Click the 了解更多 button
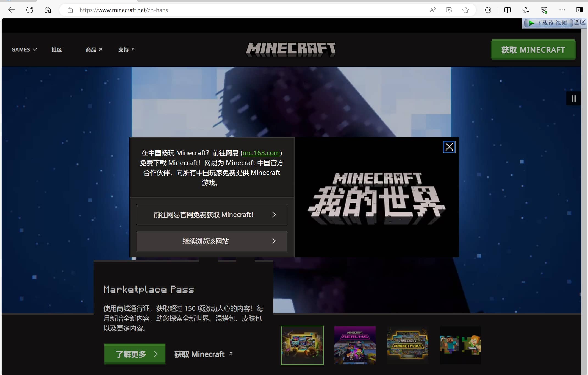Screen dimensions: 588x375 tap(135, 354)
